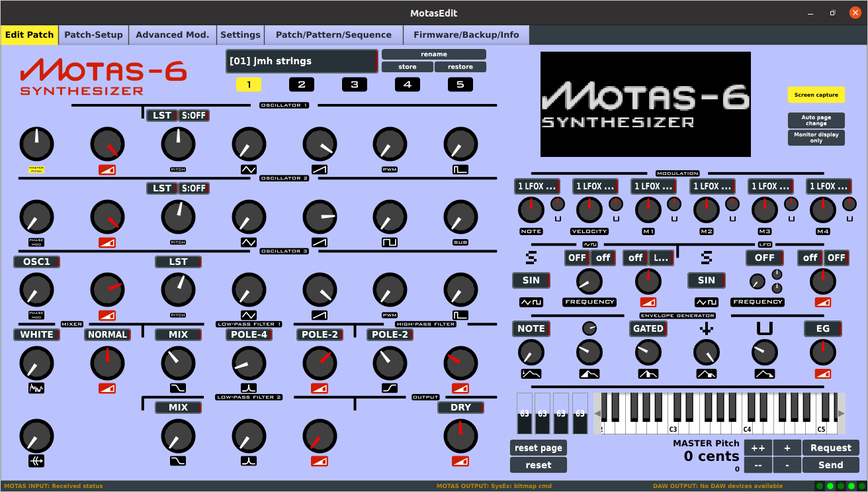Click the yellow MASTER PITCH label icon
The height and width of the screenshot is (492, 868).
36,170
